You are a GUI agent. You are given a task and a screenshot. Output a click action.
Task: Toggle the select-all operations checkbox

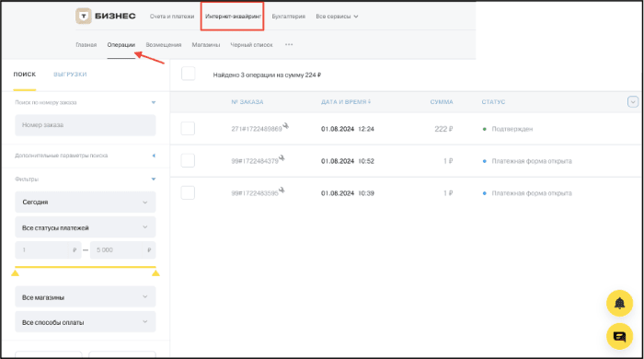[188, 74]
